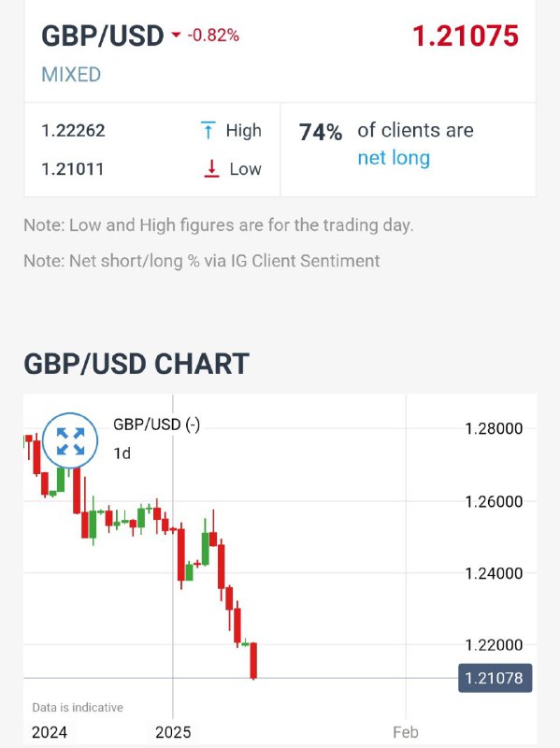The width and height of the screenshot is (560, 748).
Task: Click the GBP/USD pair title
Action: point(103,36)
